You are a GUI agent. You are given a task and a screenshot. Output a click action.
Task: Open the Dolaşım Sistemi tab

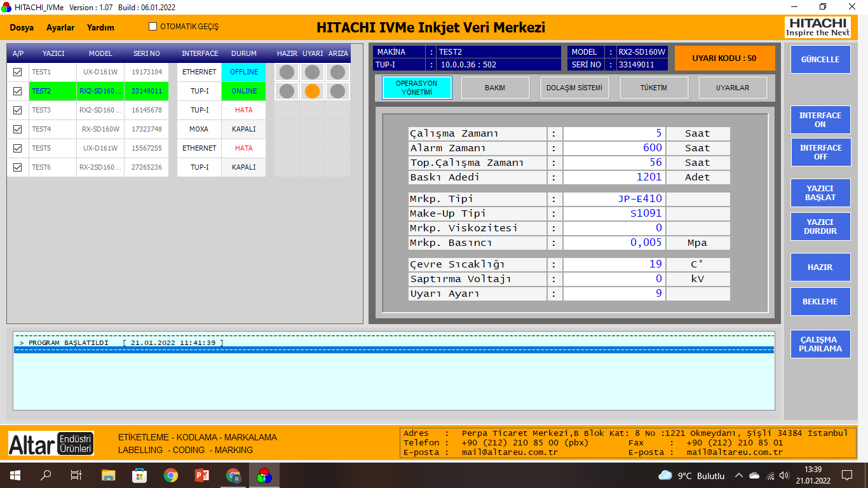[574, 88]
